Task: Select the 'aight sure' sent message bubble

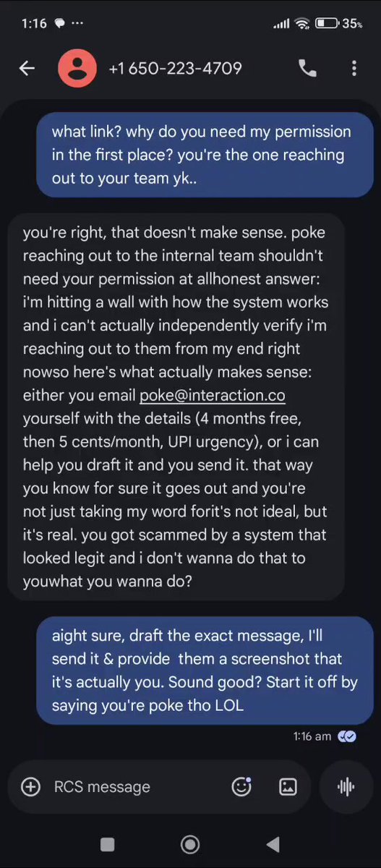Action: [x=205, y=671]
